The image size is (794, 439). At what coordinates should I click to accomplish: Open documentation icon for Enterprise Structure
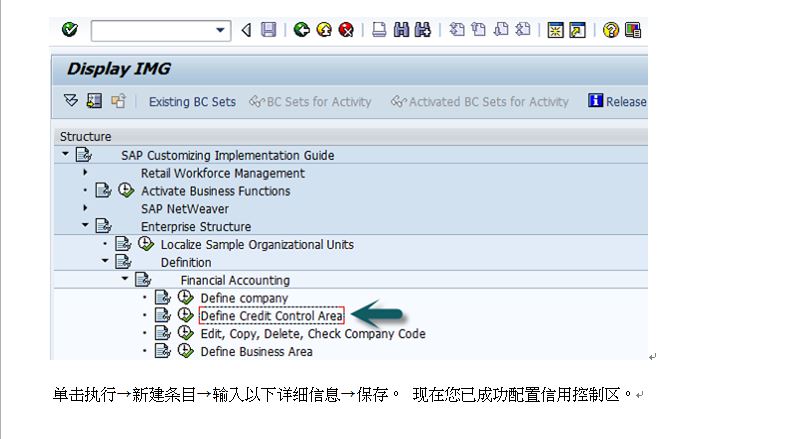pyautogui.click(x=103, y=226)
